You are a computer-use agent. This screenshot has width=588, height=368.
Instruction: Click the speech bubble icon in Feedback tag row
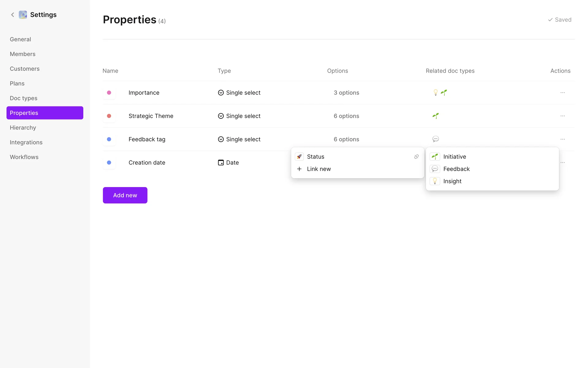pyautogui.click(x=435, y=139)
